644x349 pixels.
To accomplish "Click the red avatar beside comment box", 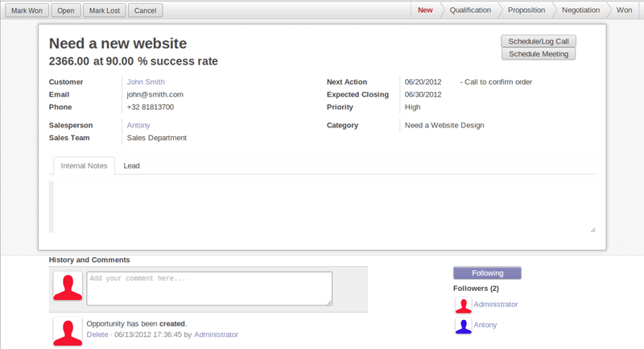I will pos(68,286).
